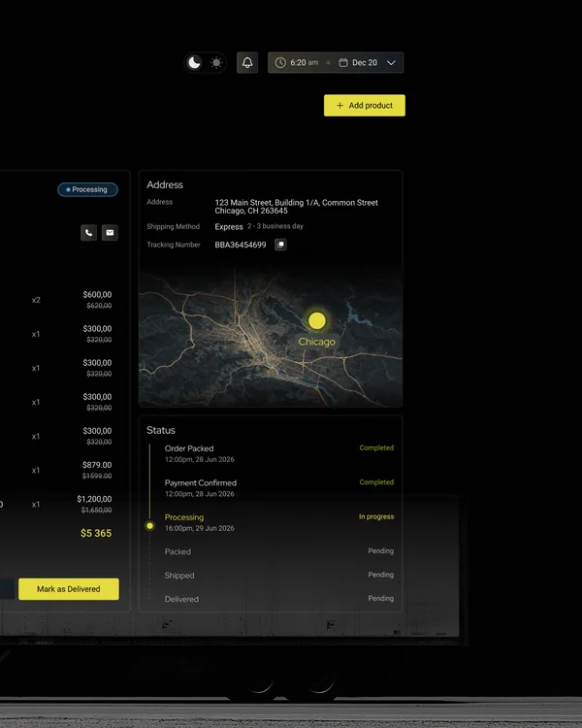Switch to dark mode moon icon
582x728 pixels.
tap(194, 62)
